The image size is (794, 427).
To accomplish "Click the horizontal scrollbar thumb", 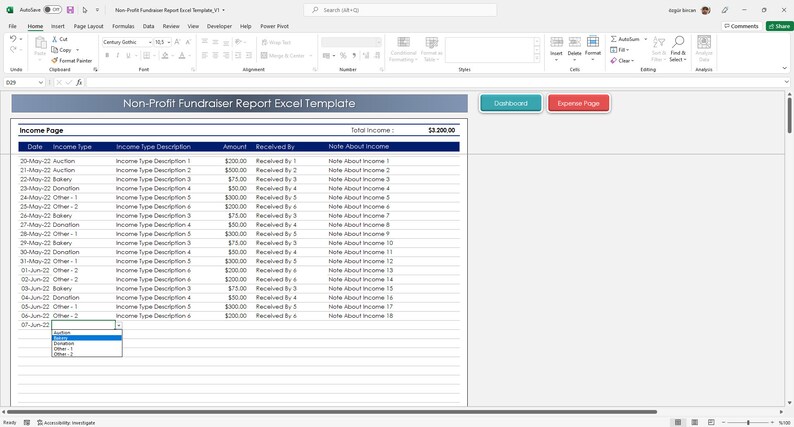I will pos(332,412).
